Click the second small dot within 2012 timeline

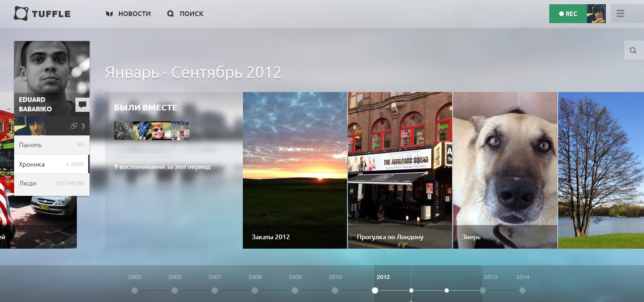point(411,290)
